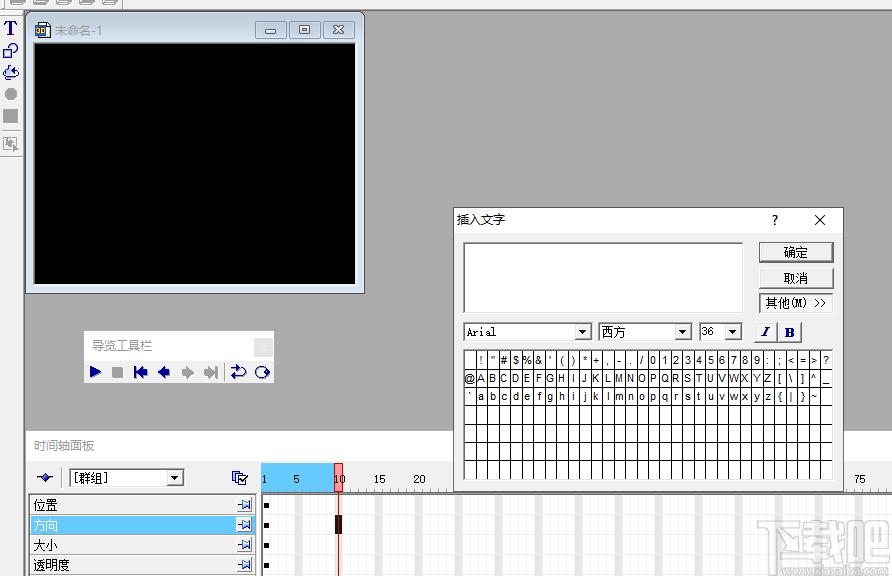Screen dimensions: 892x576
Task: Click frame 15 on the timeline ruler
Action: [379, 479]
